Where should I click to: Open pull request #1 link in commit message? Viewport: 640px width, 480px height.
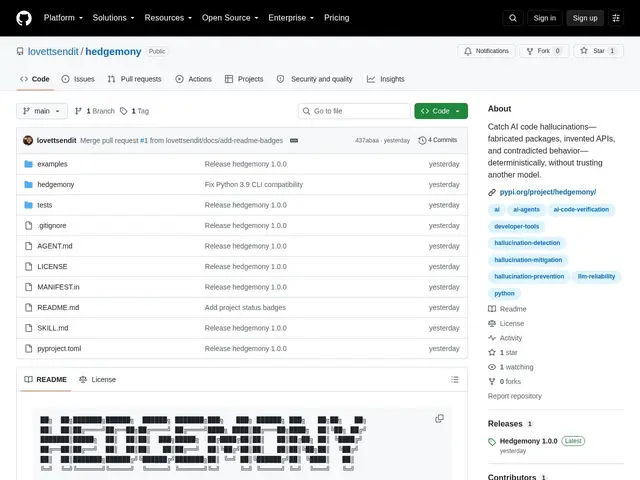[x=144, y=140]
